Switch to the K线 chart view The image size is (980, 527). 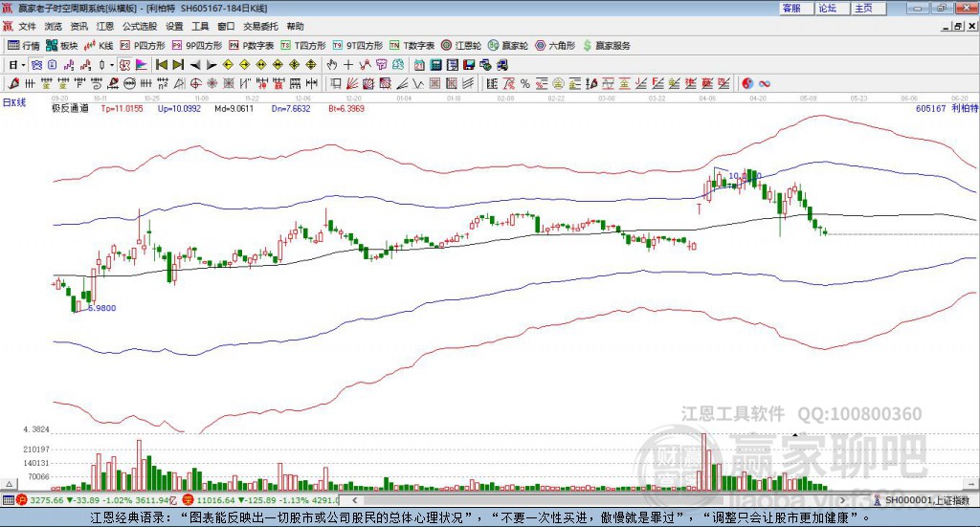tap(99, 46)
